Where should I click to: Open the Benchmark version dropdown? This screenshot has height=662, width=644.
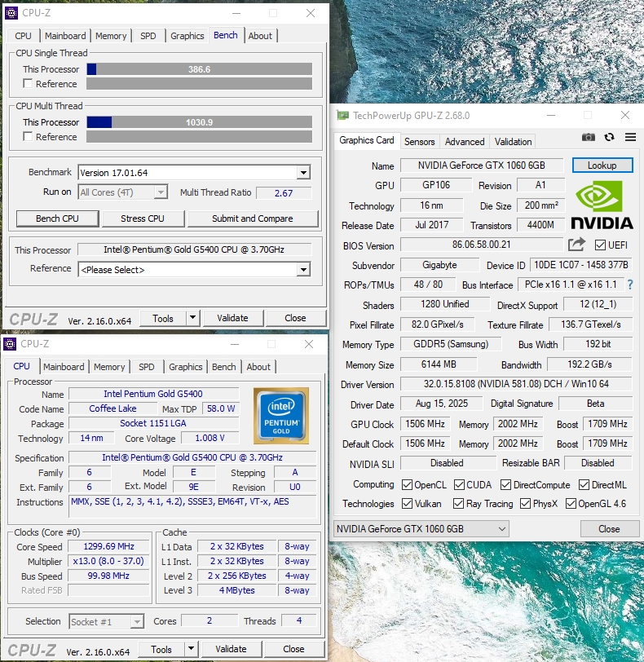(303, 173)
